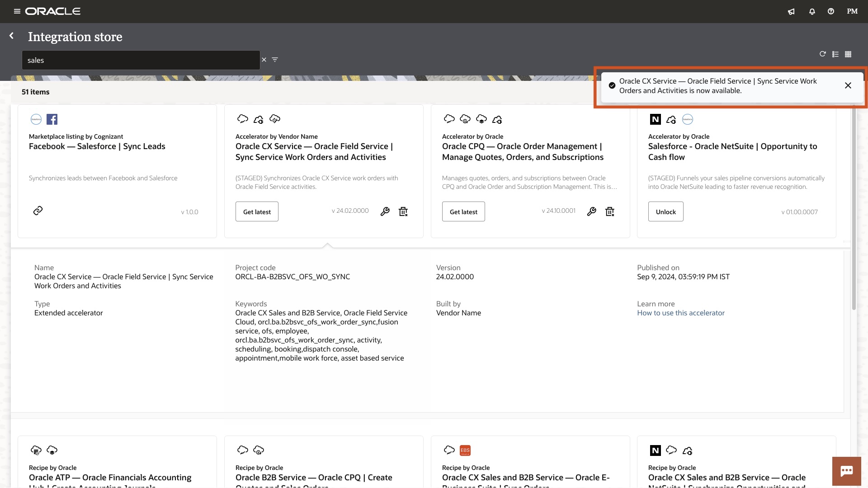Open the help question mark icon
The image size is (868, 488).
pyautogui.click(x=831, y=11)
